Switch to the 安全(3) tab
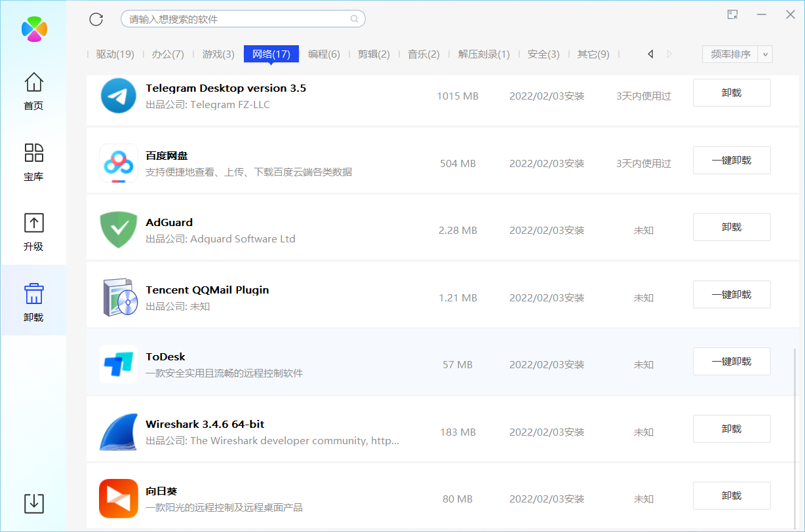Image resolution: width=805 pixels, height=532 pixels. (x=543, y=54)
